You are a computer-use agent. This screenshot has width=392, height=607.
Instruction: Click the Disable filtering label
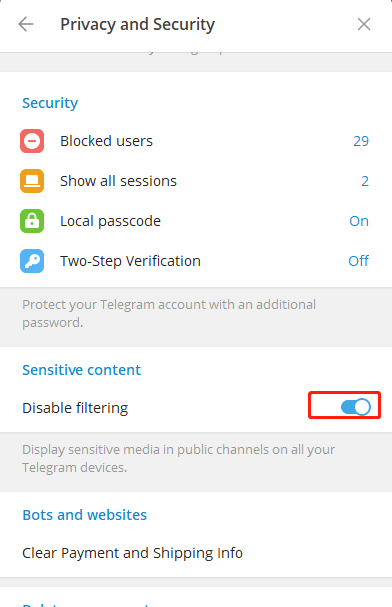click(75, 408)
